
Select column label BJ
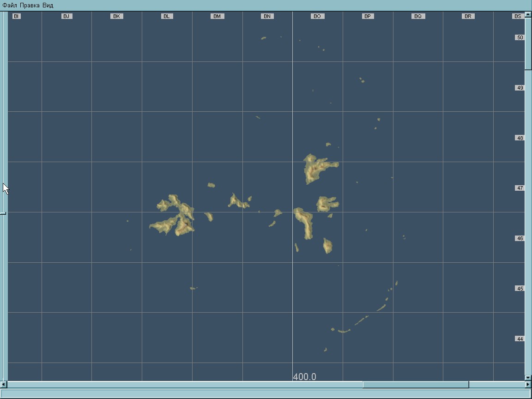(x=67, y=16)
